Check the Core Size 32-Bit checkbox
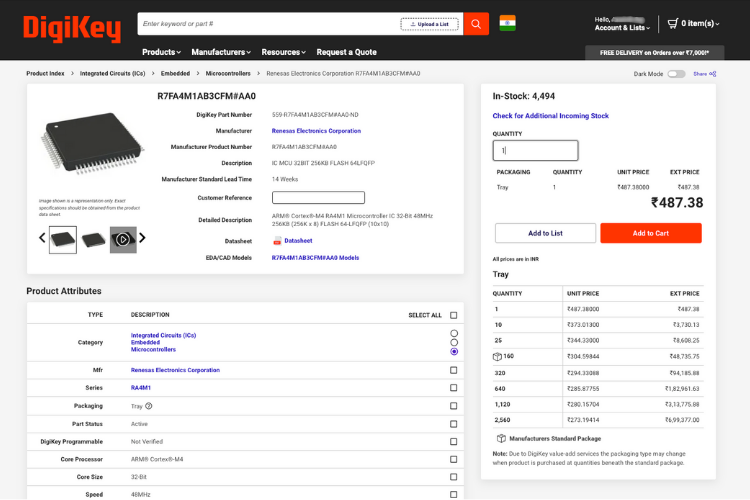The height and width of the screenshot is (500, 750). pyautogui.click(x=453, y=477)
